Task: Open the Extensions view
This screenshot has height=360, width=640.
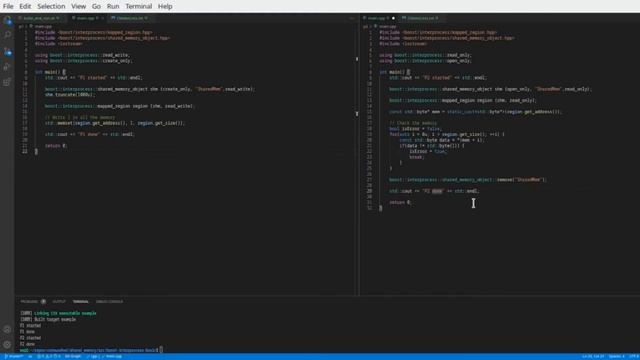Action: click(x=7, y=82)
